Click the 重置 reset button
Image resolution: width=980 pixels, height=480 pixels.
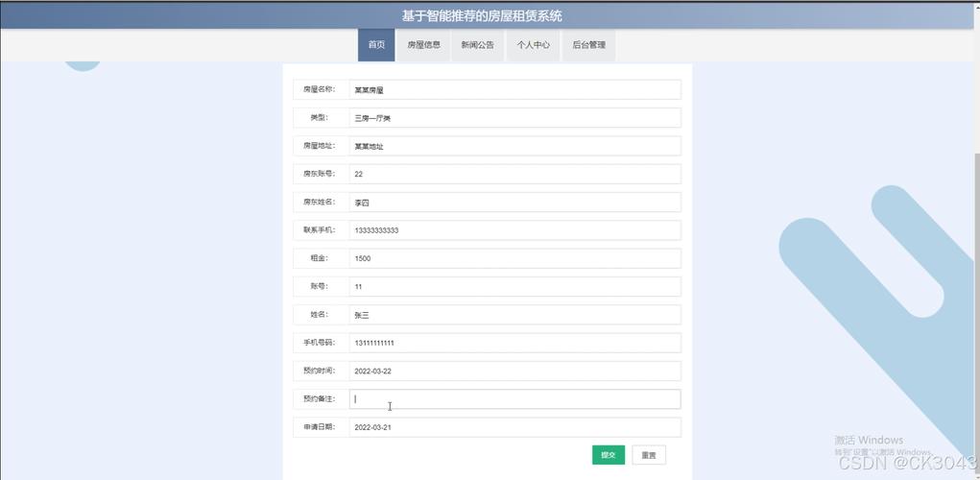click(x=649, y=455)
